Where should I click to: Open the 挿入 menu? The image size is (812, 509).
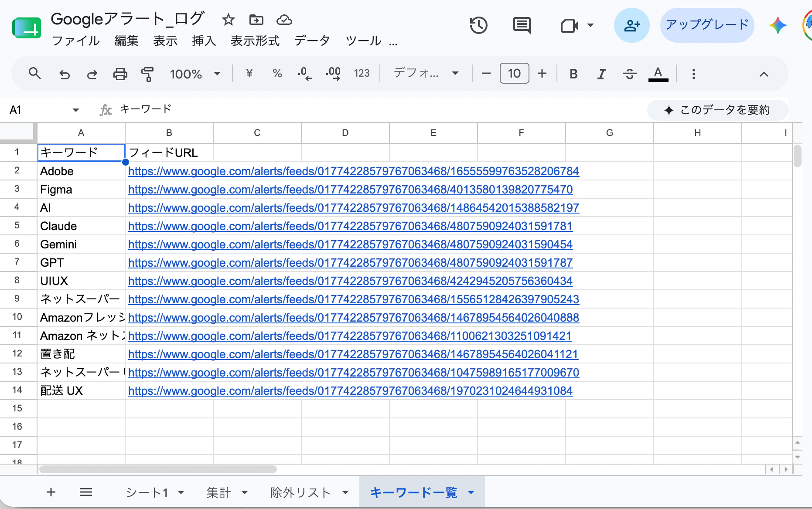pos(204,41)
